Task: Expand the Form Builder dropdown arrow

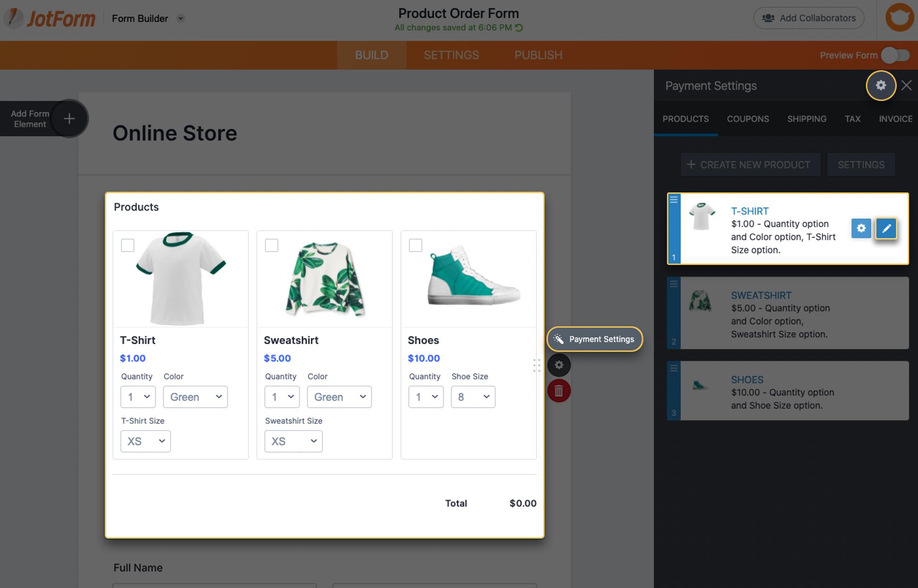Action: (180, 18)
